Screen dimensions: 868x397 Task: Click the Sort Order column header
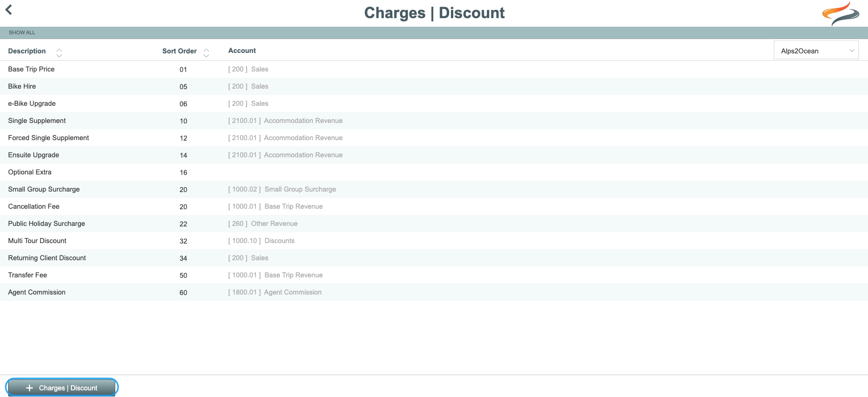point(180,51)
